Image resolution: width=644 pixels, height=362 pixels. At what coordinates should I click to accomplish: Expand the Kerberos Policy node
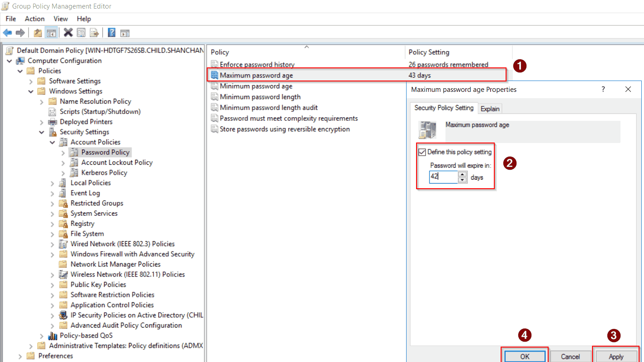(x=63, y=172)
